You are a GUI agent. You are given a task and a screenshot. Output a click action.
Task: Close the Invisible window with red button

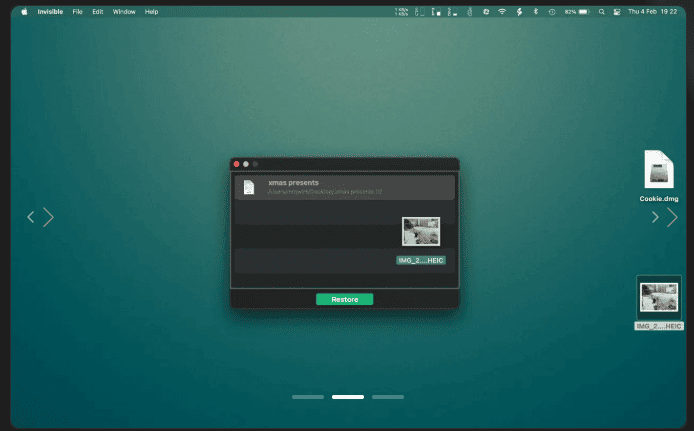[x=236, y=164]
